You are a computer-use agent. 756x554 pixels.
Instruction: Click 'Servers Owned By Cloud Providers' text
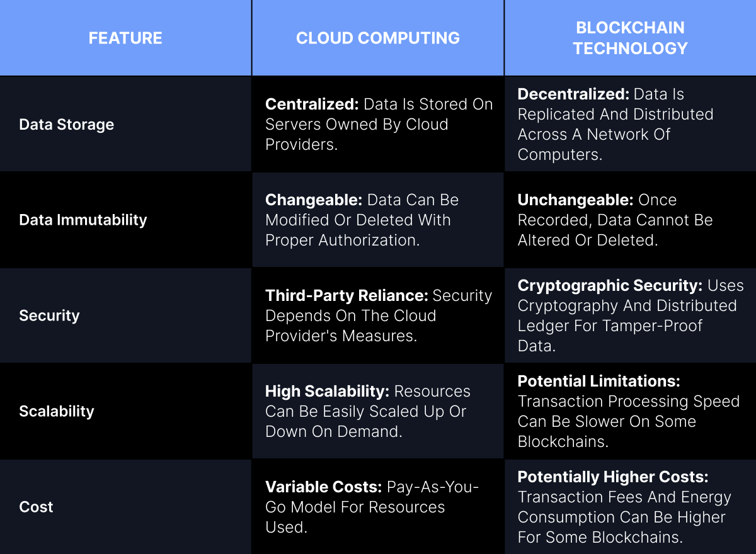click(x=357, y=125)
